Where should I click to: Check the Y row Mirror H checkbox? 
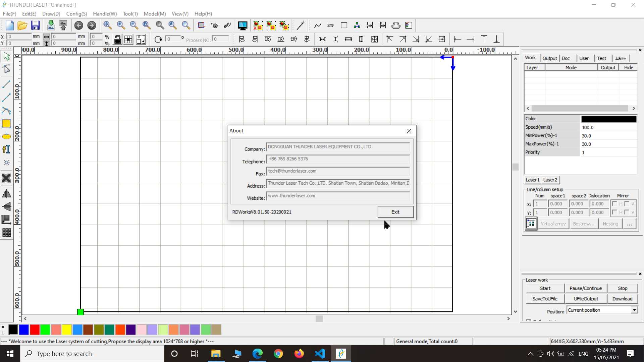[614, 212]
